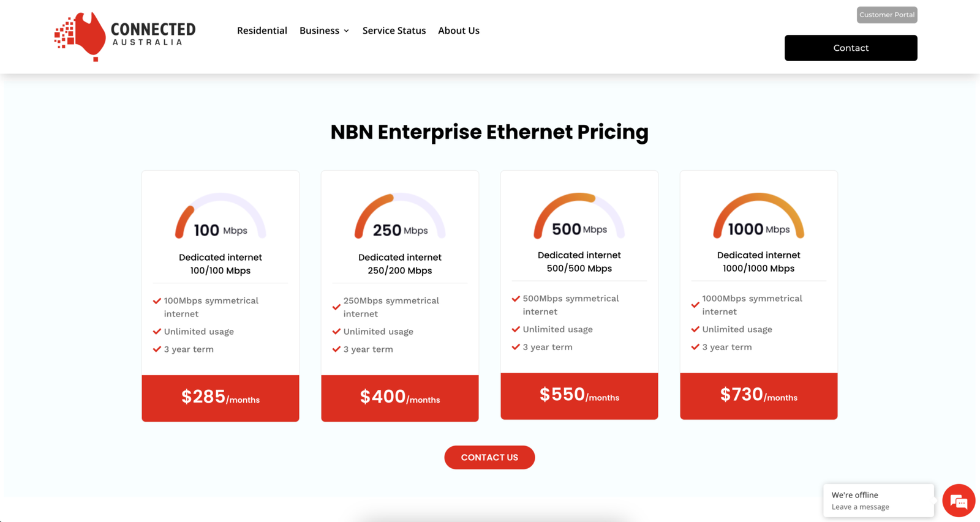This screenshot has width=980, height=522.
Task: Click the black Contact button
Action: (x=851, y=48)
